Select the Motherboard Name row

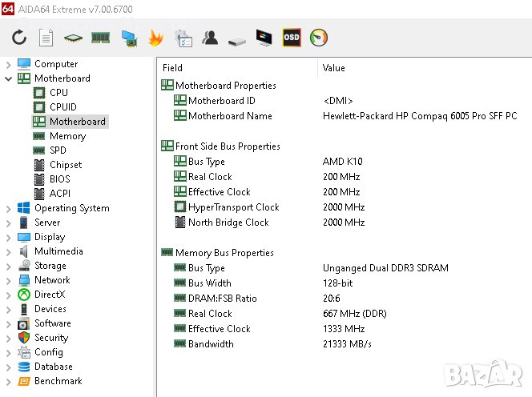pos(230,116)
